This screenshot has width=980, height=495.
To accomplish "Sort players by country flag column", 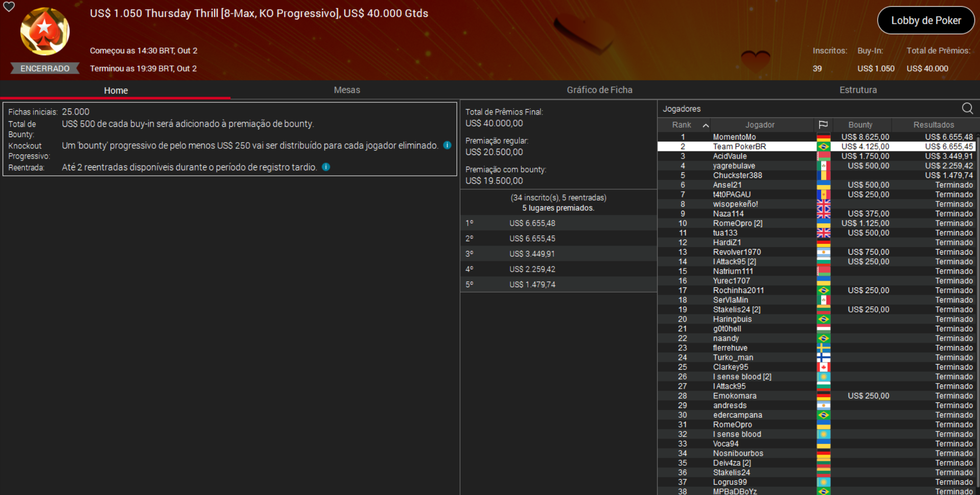I will point(823,125).
